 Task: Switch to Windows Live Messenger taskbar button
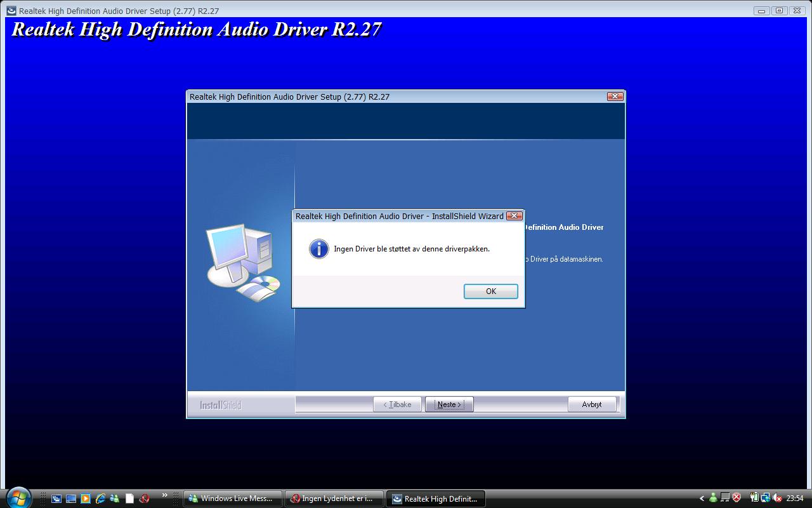pos(233,498)
